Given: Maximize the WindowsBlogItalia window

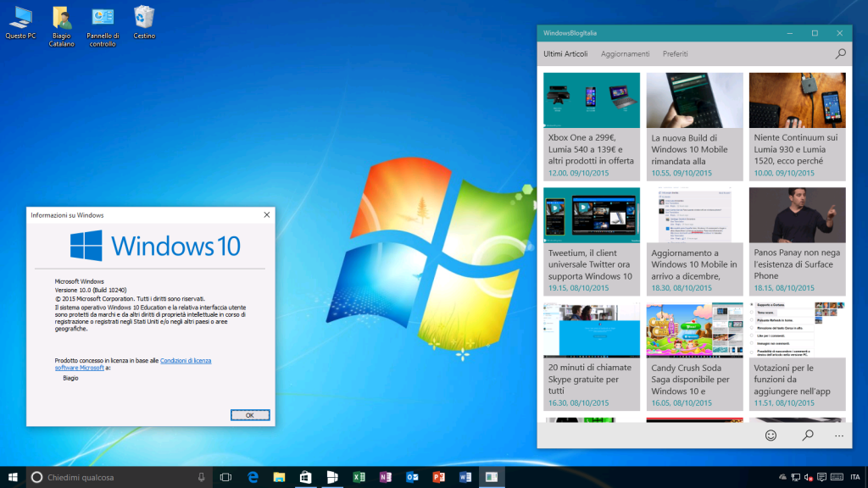Looking at the screenshot, I should click(815, 33).
